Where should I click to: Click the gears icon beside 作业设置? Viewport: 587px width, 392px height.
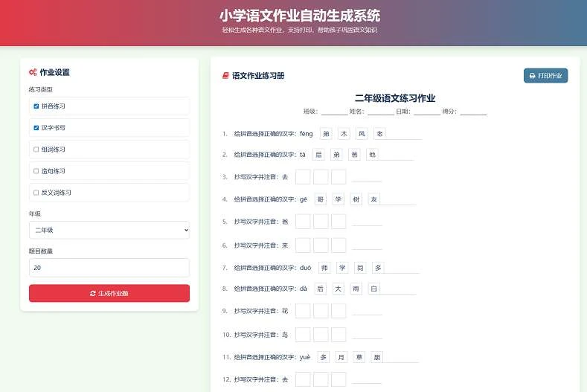coord(33,72)
